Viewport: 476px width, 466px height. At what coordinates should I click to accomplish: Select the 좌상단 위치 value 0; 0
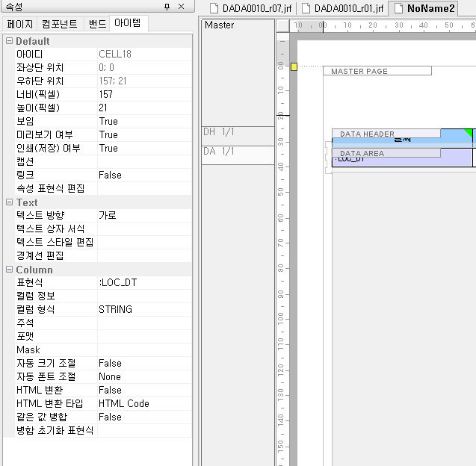tap(144, 67)
